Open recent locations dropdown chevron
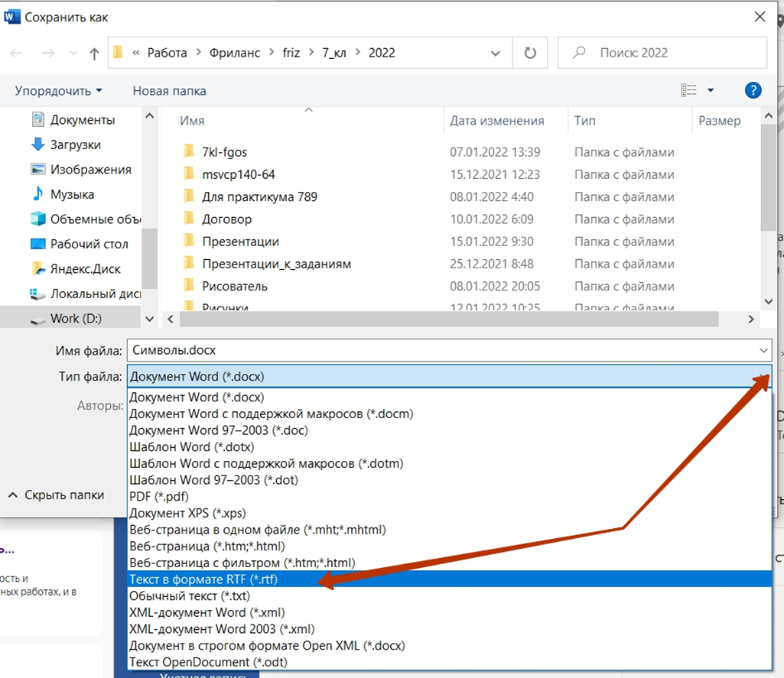Viewport: 784px width, 678px height. click(x=73, y=53)
